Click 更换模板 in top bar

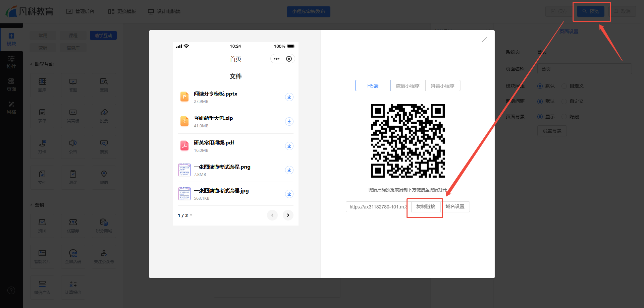coord(122,11)
